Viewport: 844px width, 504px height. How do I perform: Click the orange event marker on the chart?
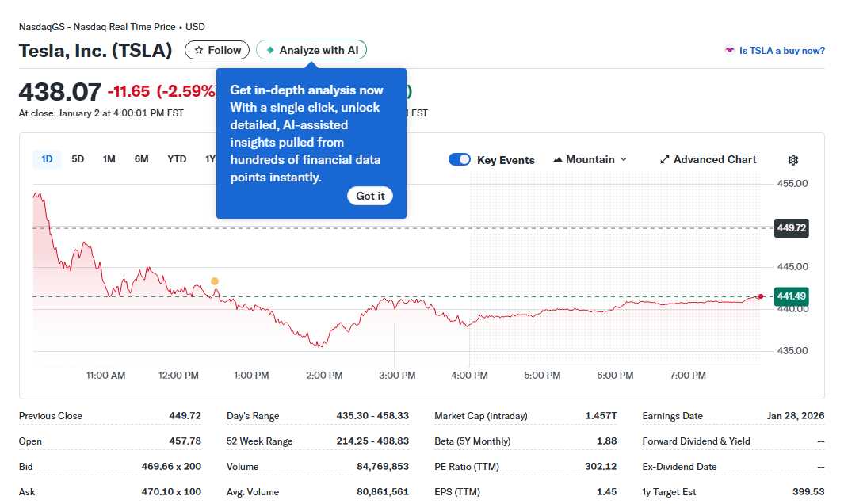[214, 281]
